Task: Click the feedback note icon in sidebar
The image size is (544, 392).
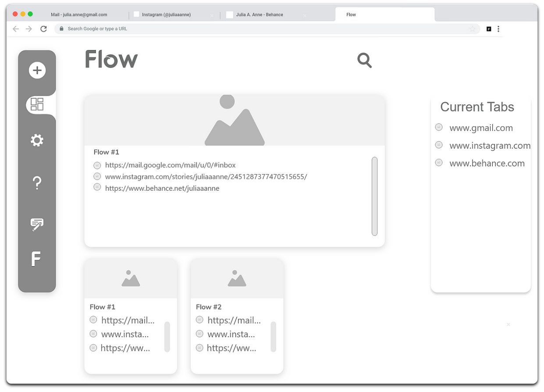Action: (x=37, y=224)
